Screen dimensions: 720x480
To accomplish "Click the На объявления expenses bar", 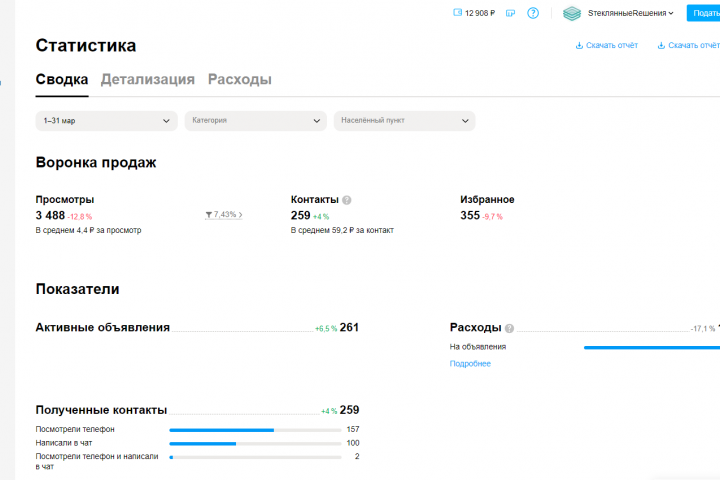I will tap(652, 348).
